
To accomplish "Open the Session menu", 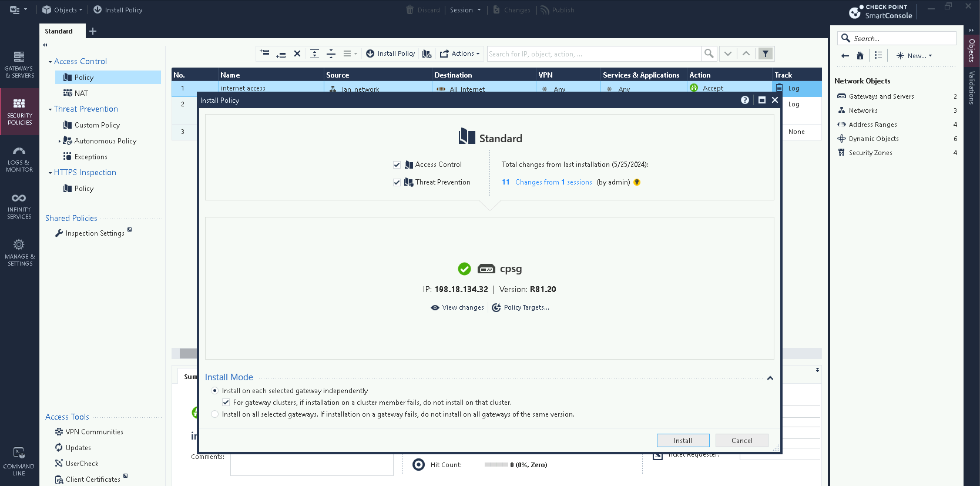I will click(465, 10).
